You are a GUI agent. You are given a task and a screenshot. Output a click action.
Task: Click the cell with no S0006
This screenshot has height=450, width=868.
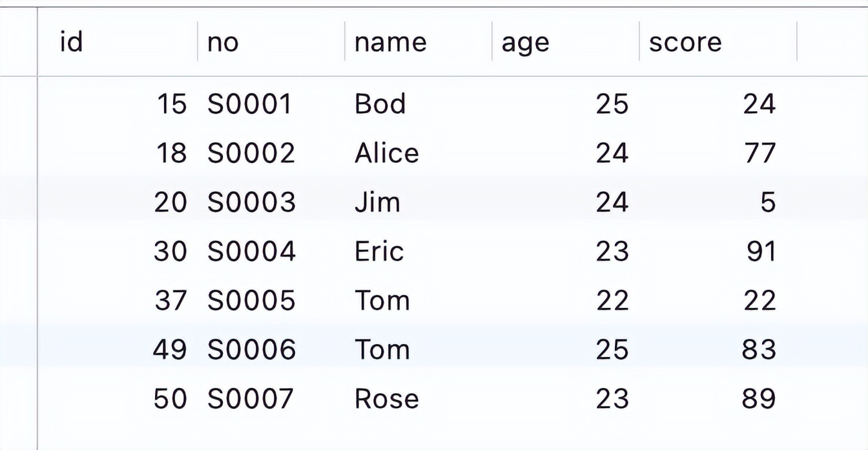(x=251, y=350)
